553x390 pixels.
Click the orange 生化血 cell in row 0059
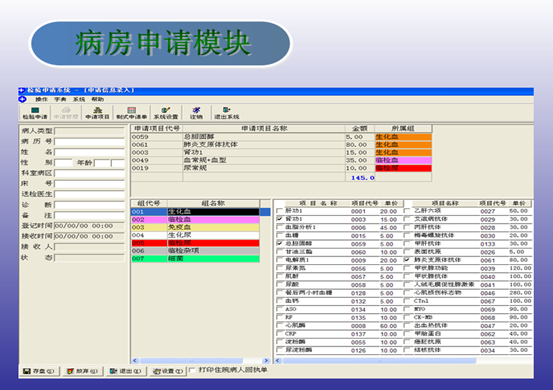[403, 137]
